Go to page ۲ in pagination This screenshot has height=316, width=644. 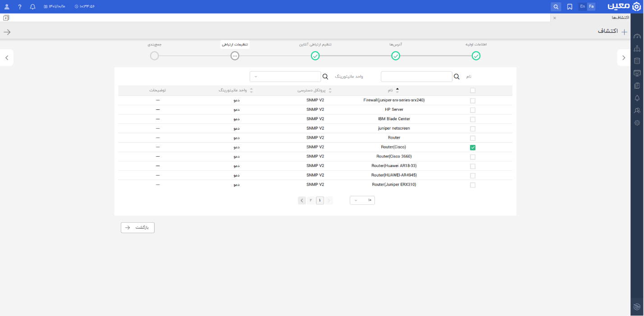(x=311, y=200)
